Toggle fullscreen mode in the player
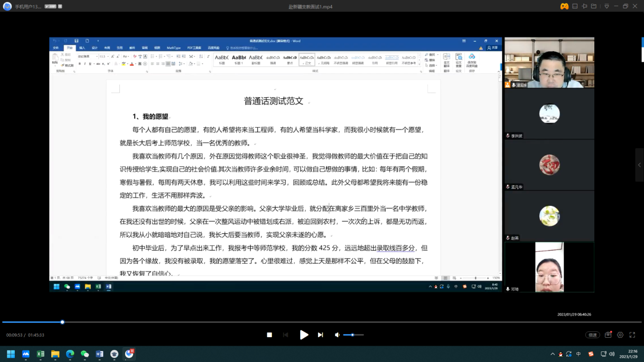The image size is (644, 362). 632,335
